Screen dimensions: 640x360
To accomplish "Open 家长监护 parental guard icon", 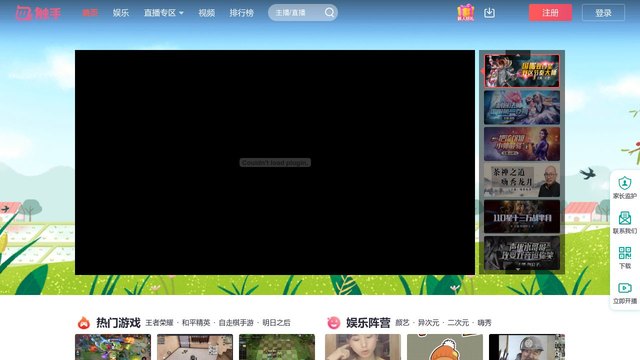I will (x=624, y=188).
